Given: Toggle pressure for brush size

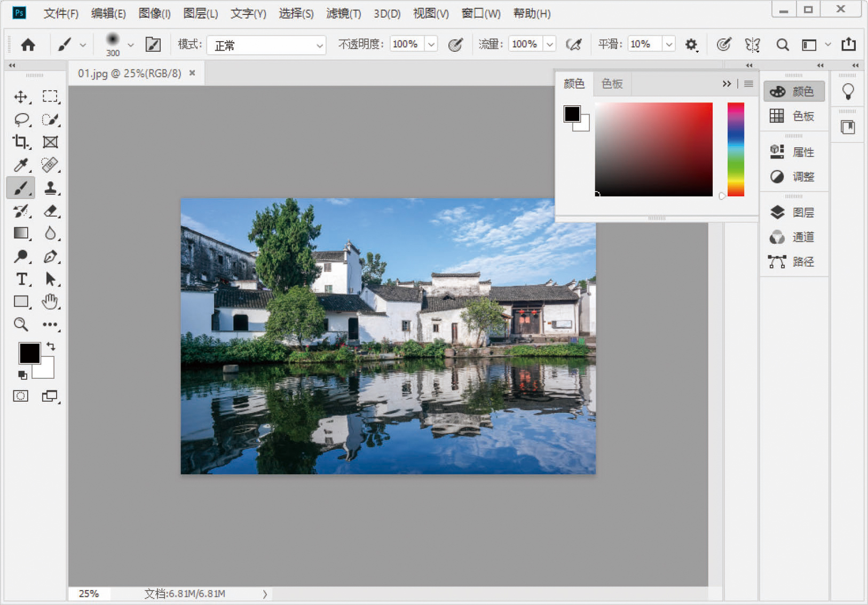Looking at the screenshot, I should pos(724,45).
